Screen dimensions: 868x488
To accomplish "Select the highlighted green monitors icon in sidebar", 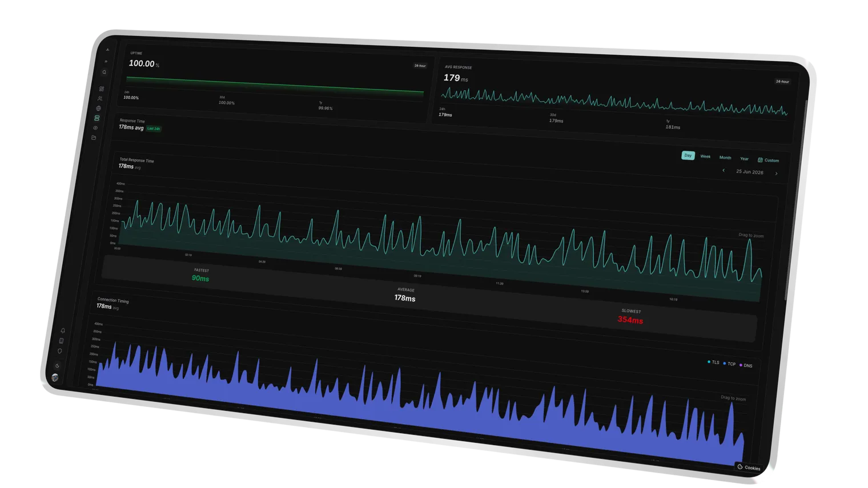I will point(97,118).
